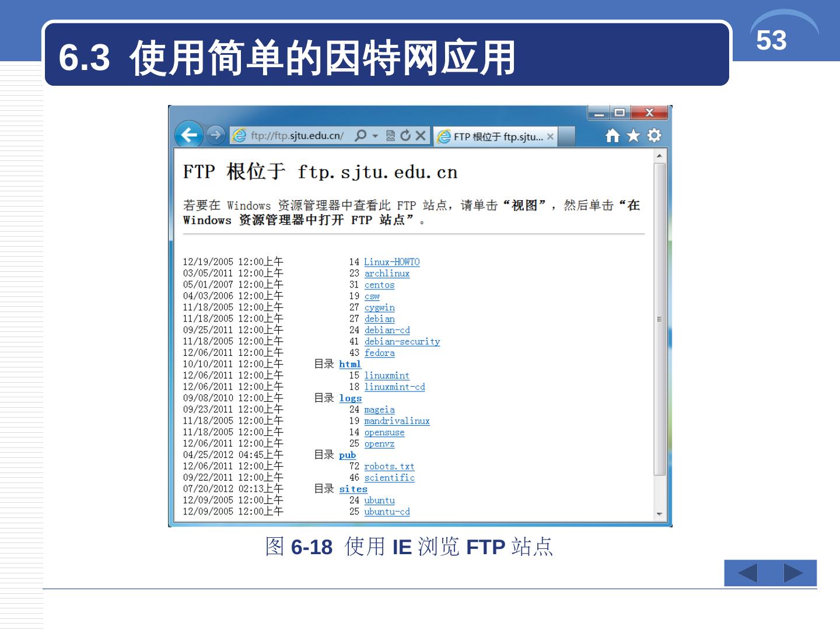Open the linuxmint-cd link
Image resolution: width=840 pixels, height=630 pixels.
coord(394,387)
